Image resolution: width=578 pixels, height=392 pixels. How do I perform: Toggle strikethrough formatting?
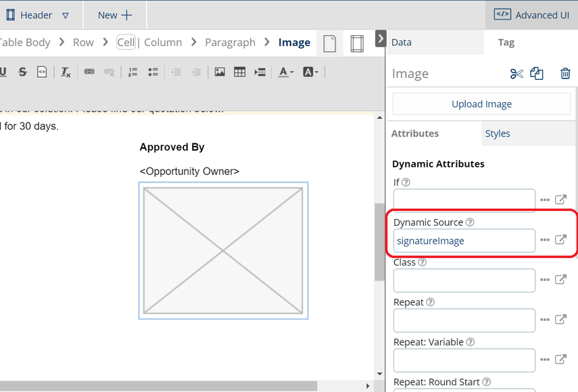coord(22,72)
